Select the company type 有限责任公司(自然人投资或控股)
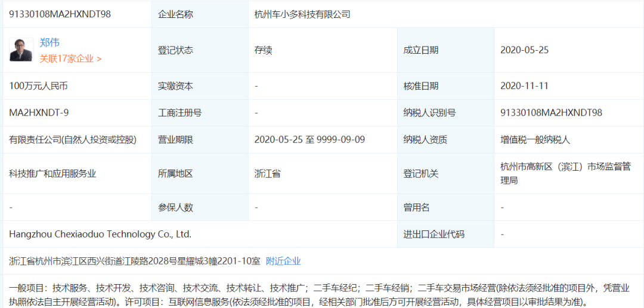The image size is (644, 308). [x=73, y=140]
